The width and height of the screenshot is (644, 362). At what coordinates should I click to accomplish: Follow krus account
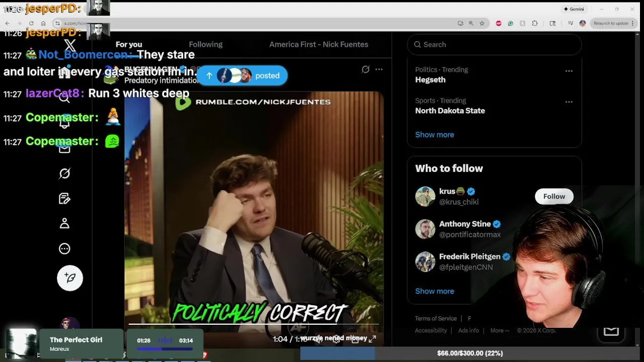pos(554,197)
